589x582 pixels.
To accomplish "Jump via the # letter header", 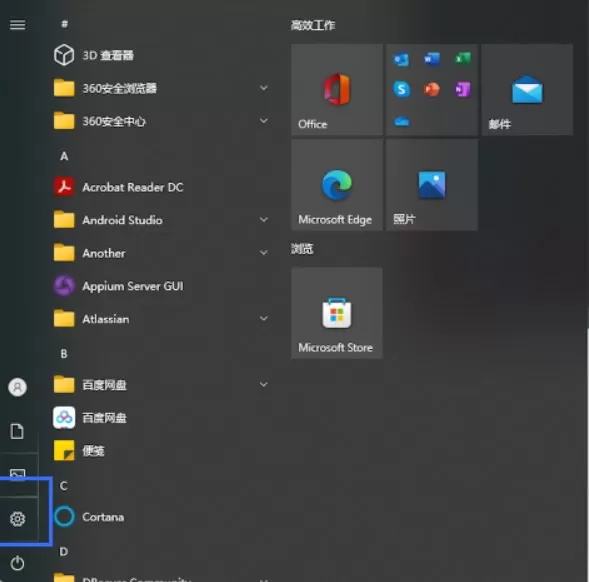I will point(64,24).
